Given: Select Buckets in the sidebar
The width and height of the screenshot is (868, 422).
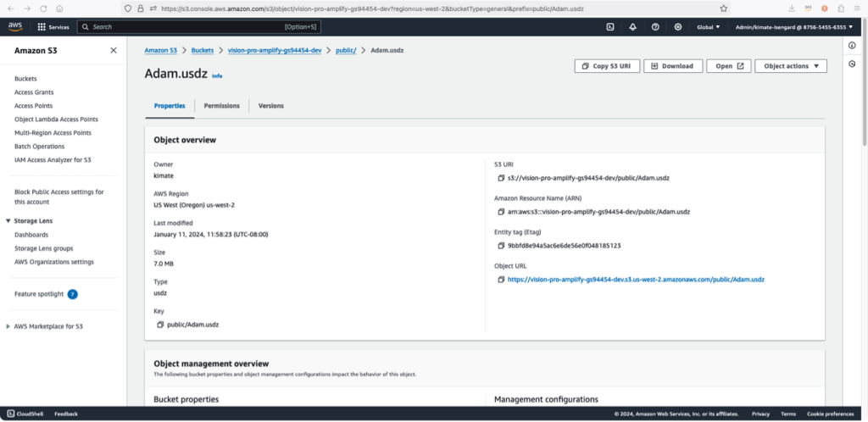Looking at the screenshot, I should [x=25, y=79].
